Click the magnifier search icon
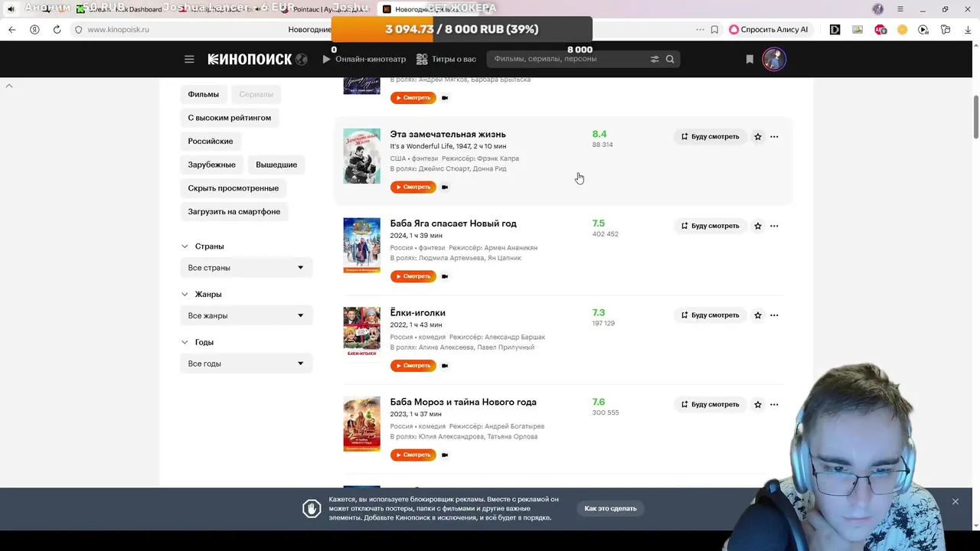The width and height of the screenshot is (980, 551). tap(670, 59)
